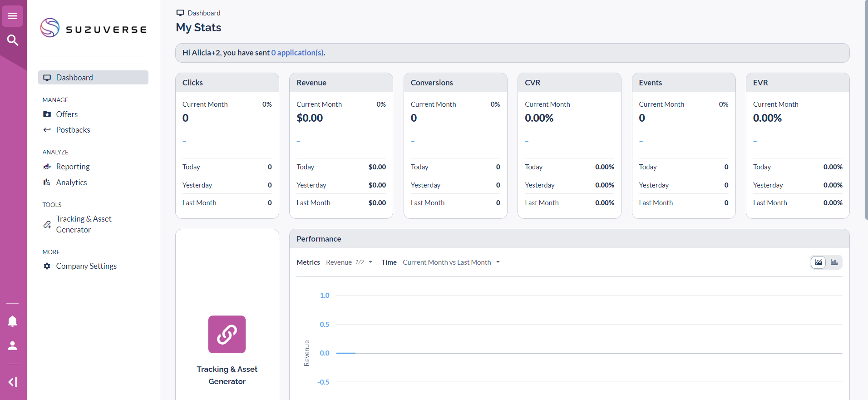Click the search magnifier icon
This screenshot has height=400, width=868.
click(13, 40)
